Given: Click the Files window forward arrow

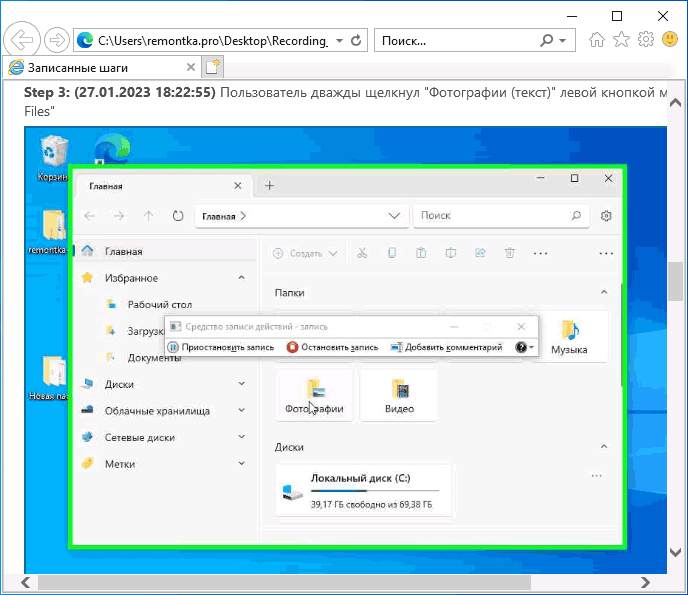Looking at the screenshot, I should point(119,216).
